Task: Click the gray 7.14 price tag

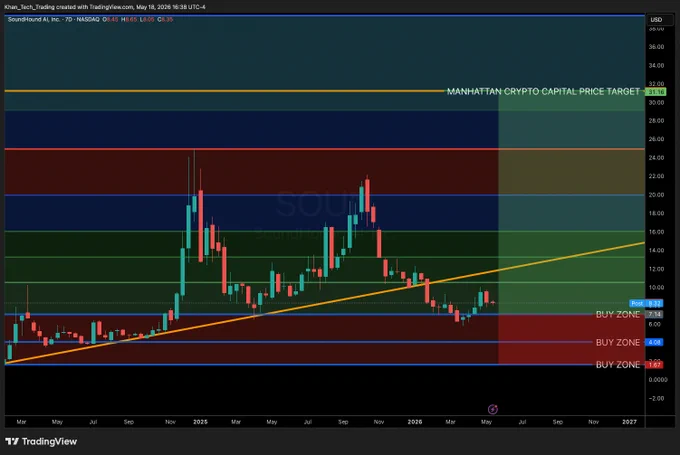Action: tap(654, 314)
